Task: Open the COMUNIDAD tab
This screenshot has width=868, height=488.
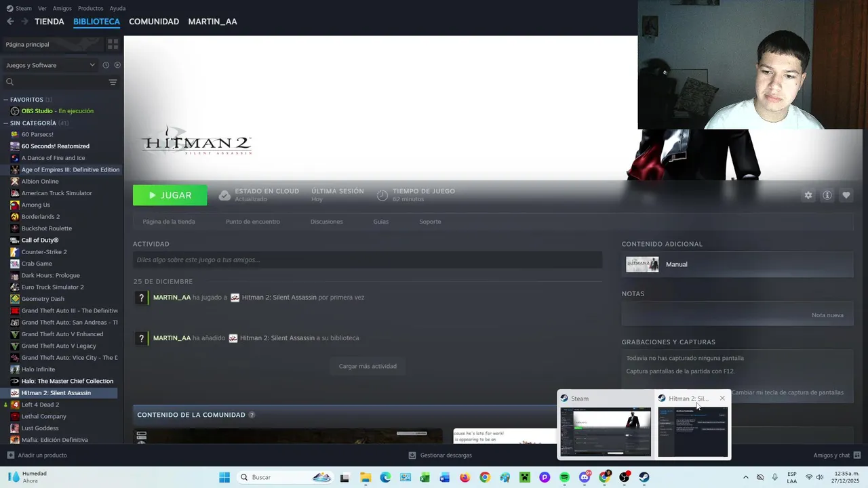Action: [x=154, y=22]
